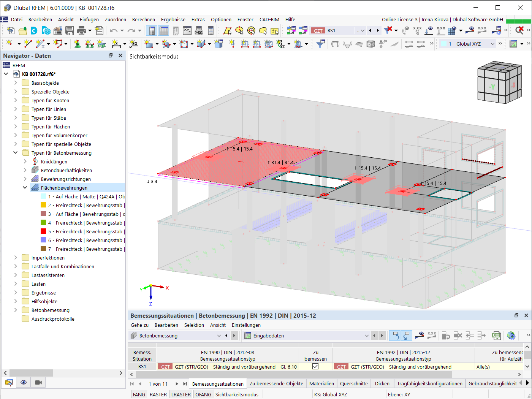Open the navigator Views camera tab icon

click(38, 382)
